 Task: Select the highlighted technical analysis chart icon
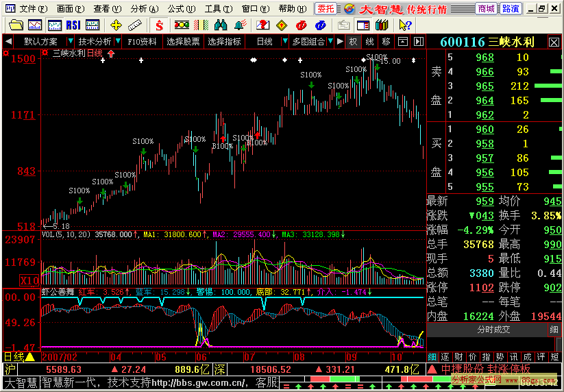point(55,25)
